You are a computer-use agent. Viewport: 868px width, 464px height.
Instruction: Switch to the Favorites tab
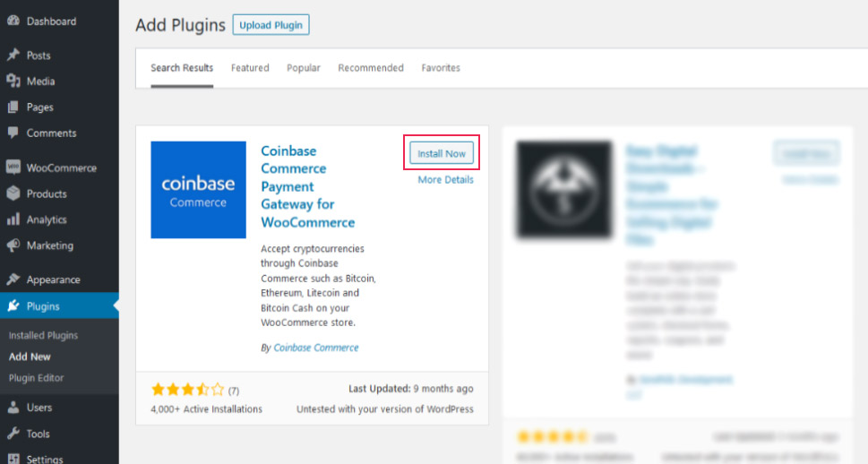(441, 67)
